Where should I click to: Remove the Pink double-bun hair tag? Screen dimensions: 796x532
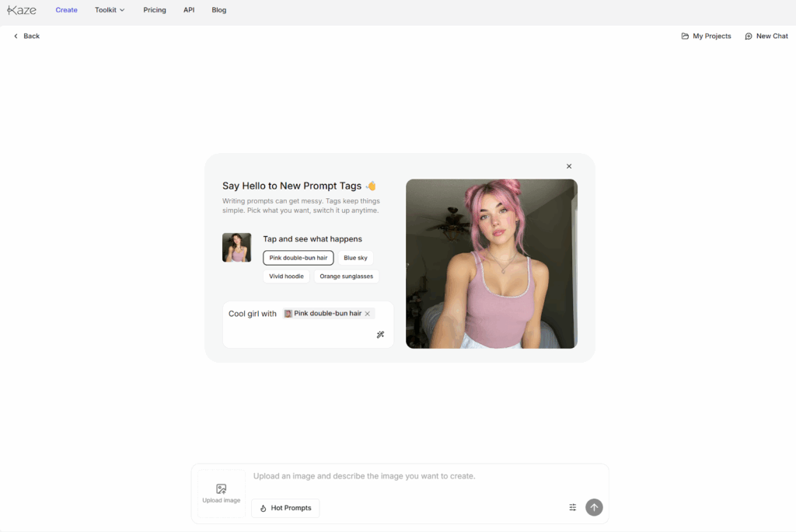368,314
